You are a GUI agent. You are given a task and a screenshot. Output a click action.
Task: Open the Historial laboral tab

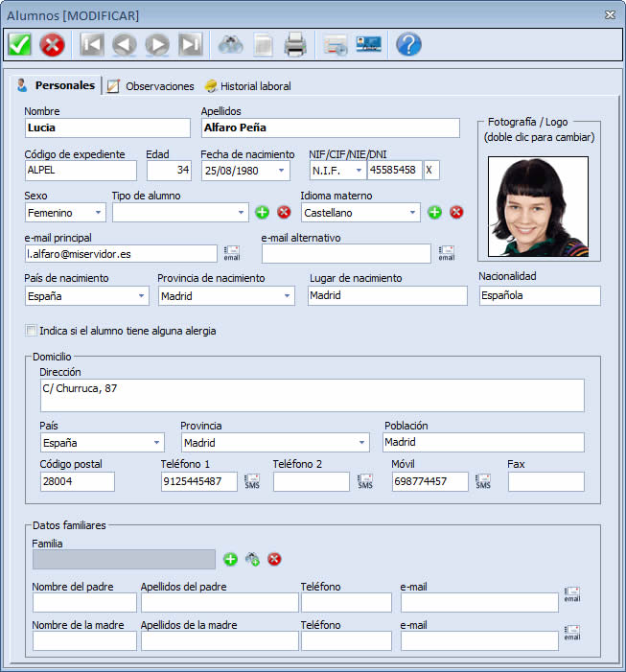247,86
